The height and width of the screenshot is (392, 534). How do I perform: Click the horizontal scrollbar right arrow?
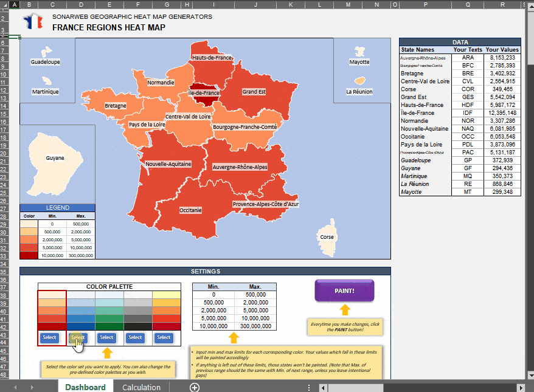(521, 388)
